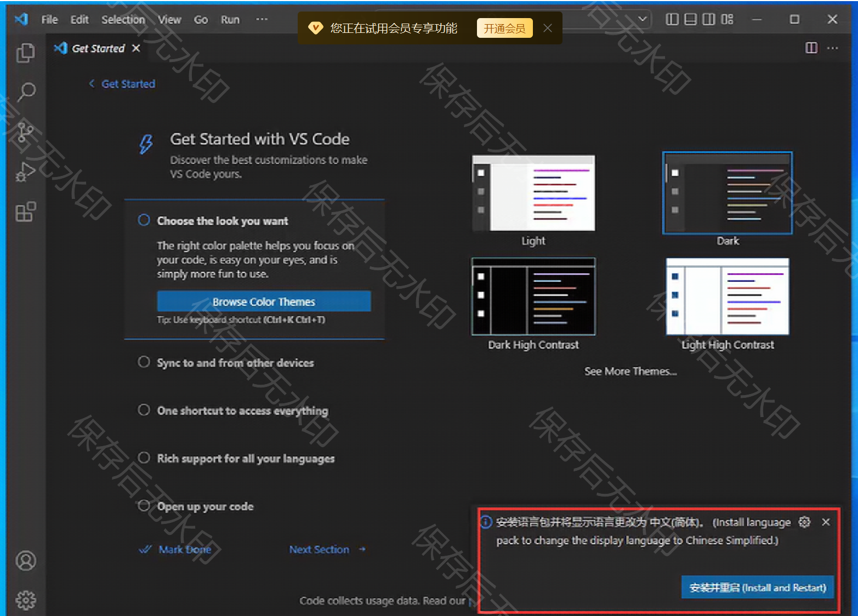Open the Accounts menu icon
This screenshot has width=858, height=616.
pyautogui.click(x=26, y=561)
